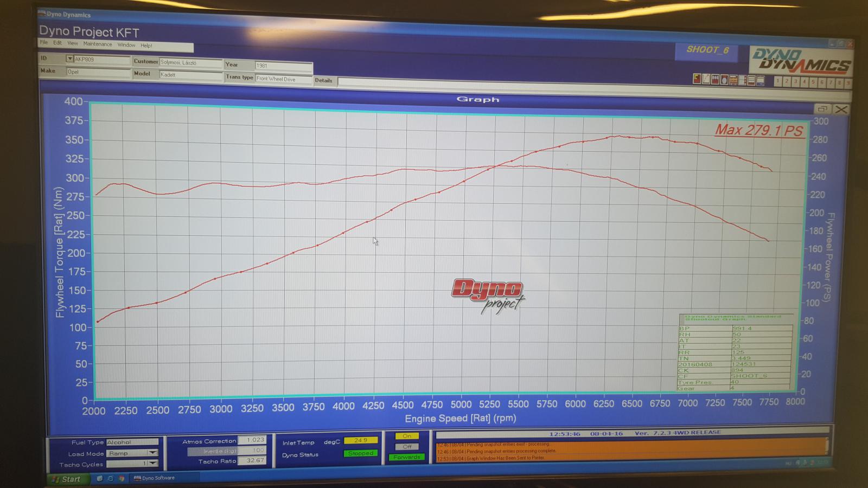Viewport: 868px width, 488px height.
Task: Click the first quick launch taskbar icon
Action: [99, 479]
